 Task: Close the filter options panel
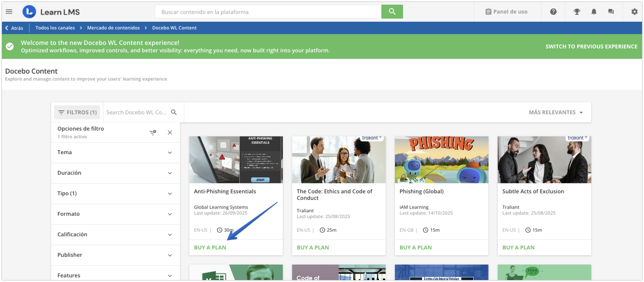(x=170, y=132)
